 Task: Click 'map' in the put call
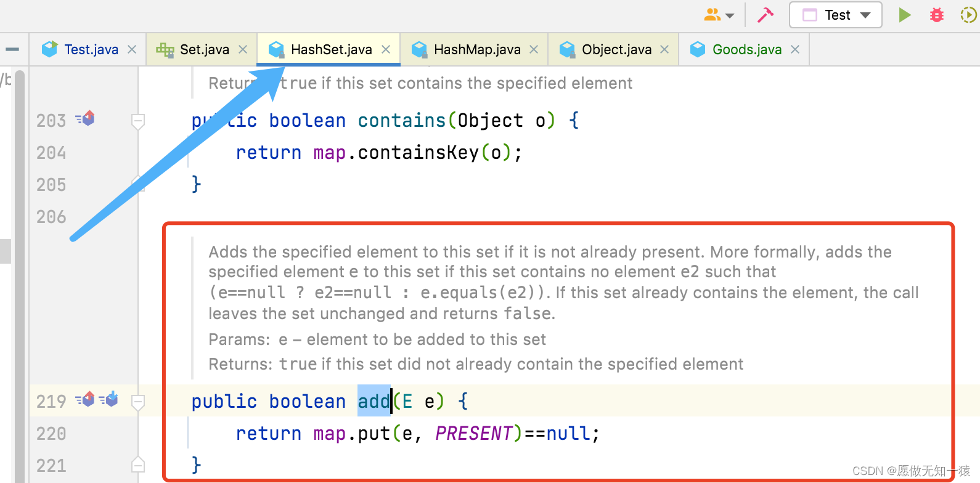tap(329, 434)
